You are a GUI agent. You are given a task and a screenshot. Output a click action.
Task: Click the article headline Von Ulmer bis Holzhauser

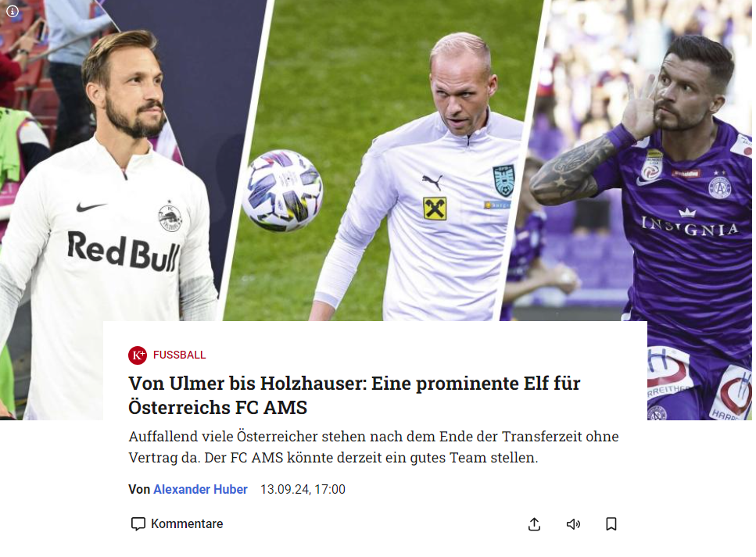coord(354,395)
